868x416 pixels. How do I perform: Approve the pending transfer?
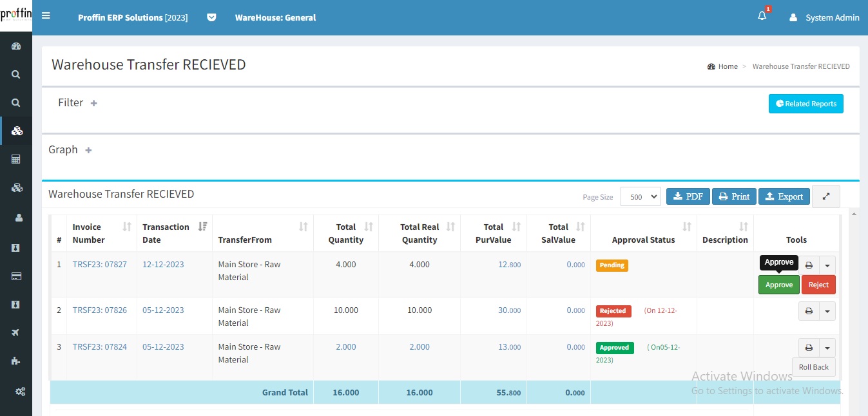[779, 285]
